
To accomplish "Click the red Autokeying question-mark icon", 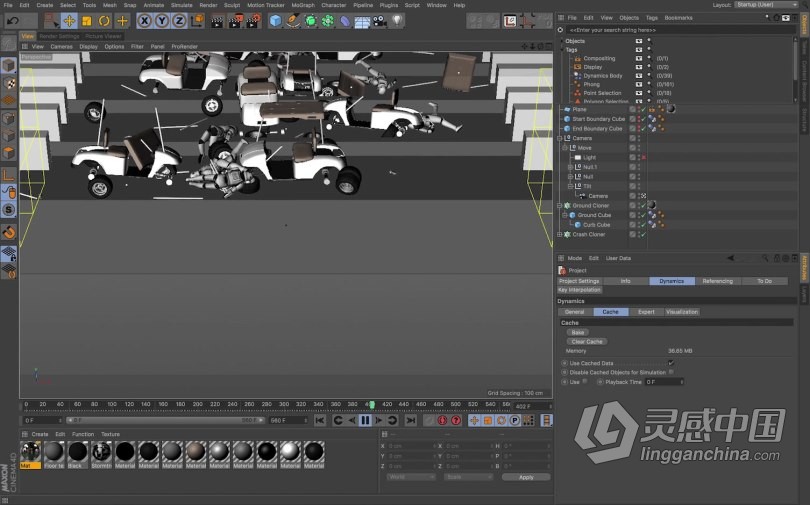I will (456, 420).
